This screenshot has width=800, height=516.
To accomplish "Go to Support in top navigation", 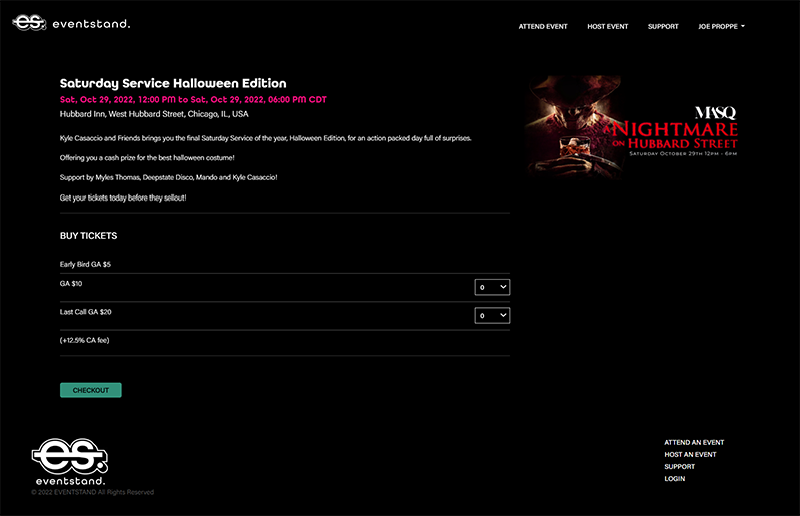I will [663, 27].
